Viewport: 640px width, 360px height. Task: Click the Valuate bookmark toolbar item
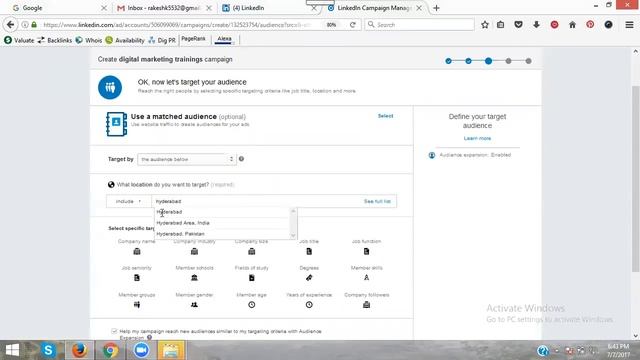[20, 40]
